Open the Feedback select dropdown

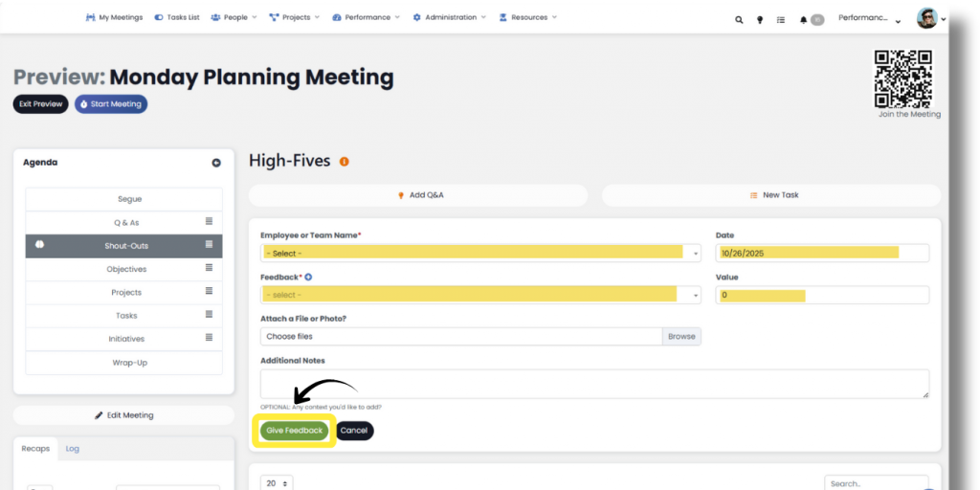(x=480, y=296)
